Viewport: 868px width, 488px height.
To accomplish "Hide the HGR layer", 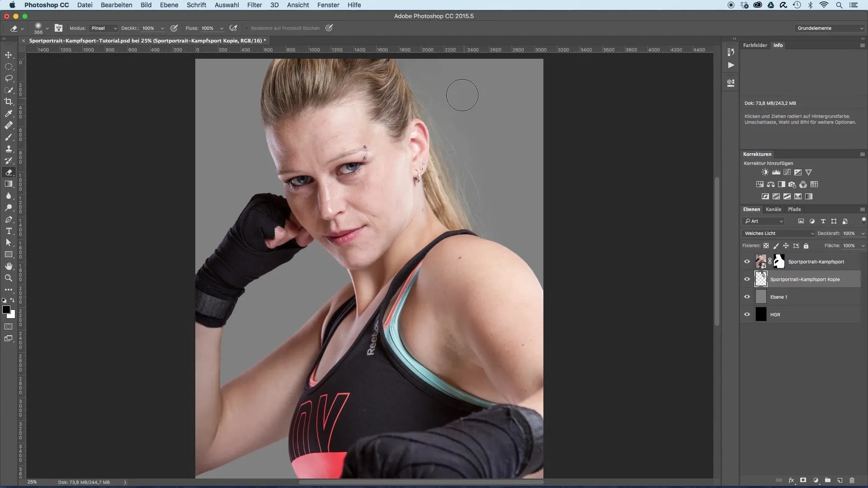I will (747, 314).
